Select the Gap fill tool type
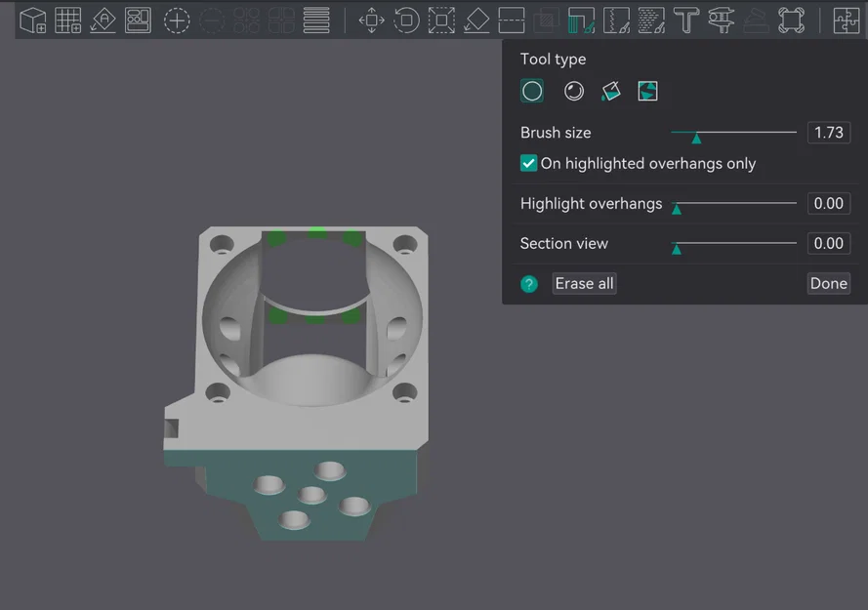This screenshot has width=868, height=610. [x=647, y=91]
